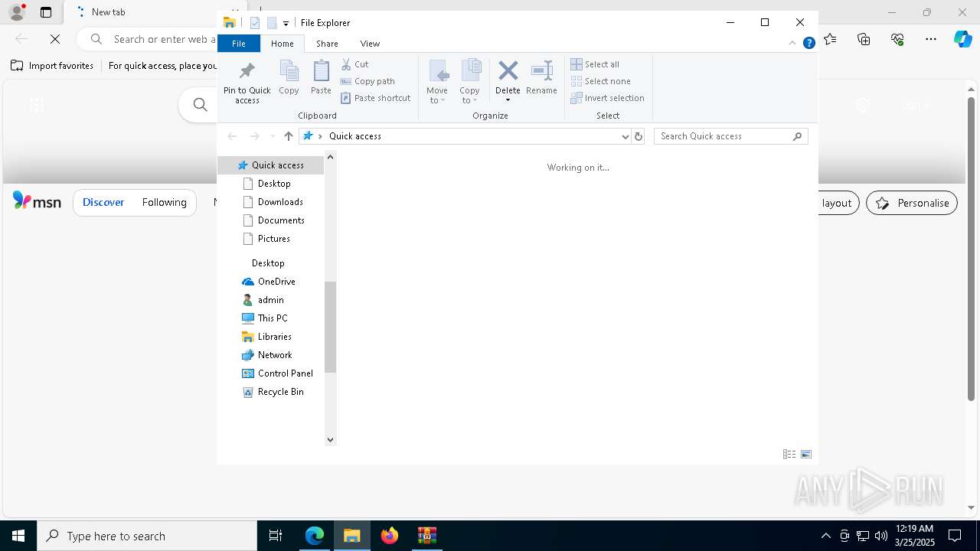Click Select none in ribbon
Screen dimensions: 980x551
coord(601,81)
